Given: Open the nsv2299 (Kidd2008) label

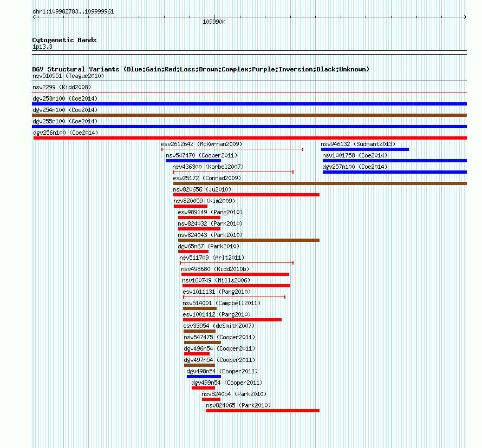Looking at the screenshot, I should click(x=62, y=87).
